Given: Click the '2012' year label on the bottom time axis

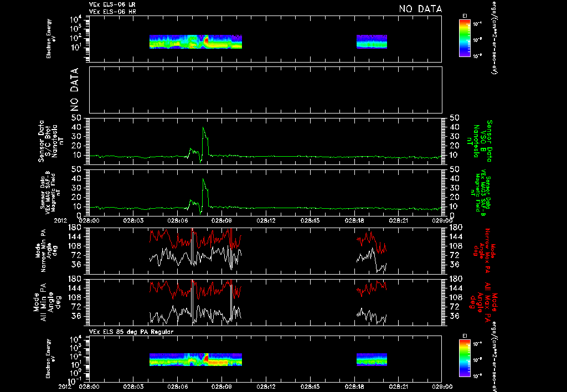Looking at the screenshot, I should [x=66, y=387].
